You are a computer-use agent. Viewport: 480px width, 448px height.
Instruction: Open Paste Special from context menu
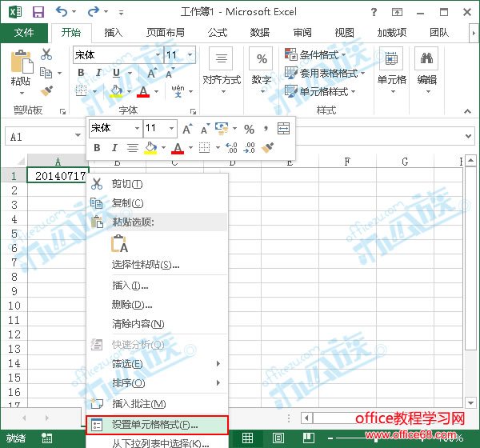point(158,265)
